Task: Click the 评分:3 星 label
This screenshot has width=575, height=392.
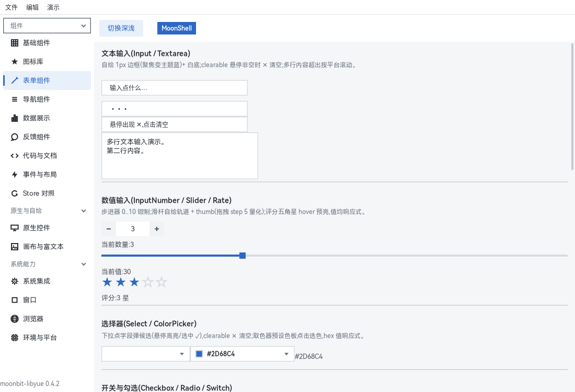Action: point(115,298)
